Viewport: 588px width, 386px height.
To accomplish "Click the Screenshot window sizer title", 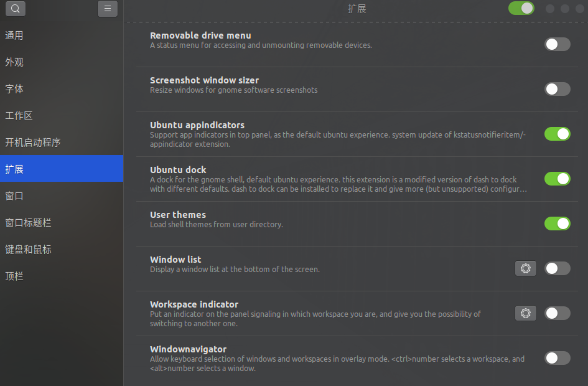I will click(x=204, y=80).
